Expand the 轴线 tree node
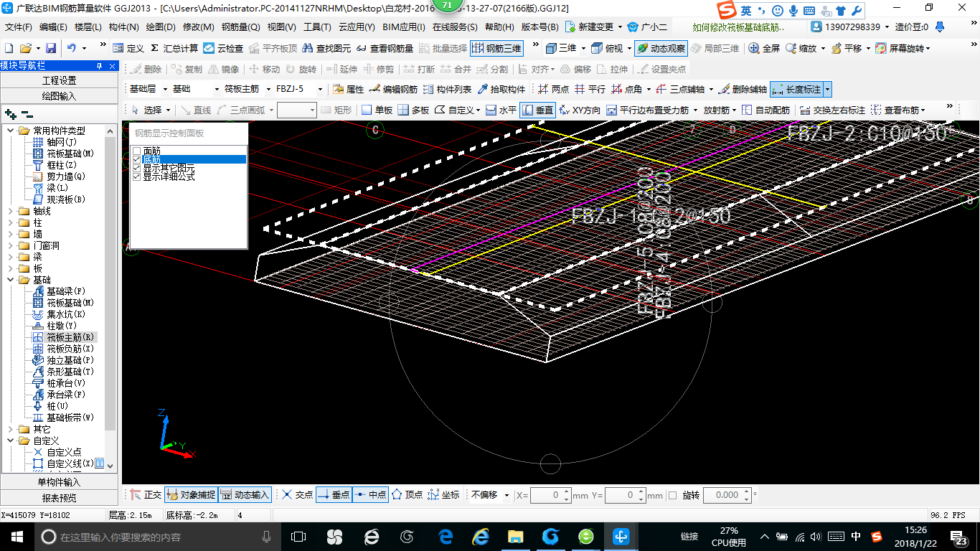Image resolution: width=980 pixels, height=551 pixels. coord(11,211)
